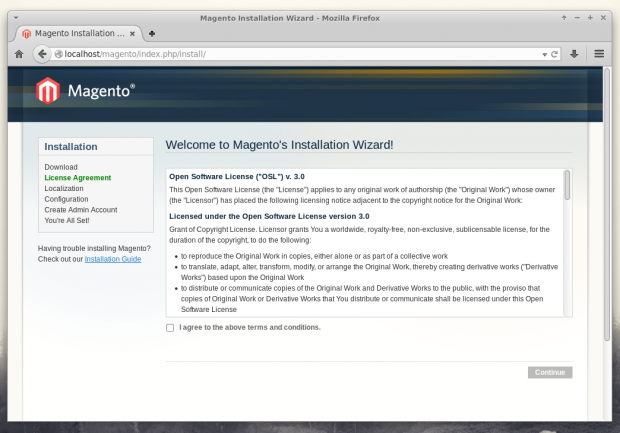The height and width of the screenshot is (433, 620).
Task: Open the Firefox hamburger menu
Action: tap(599, 54)
